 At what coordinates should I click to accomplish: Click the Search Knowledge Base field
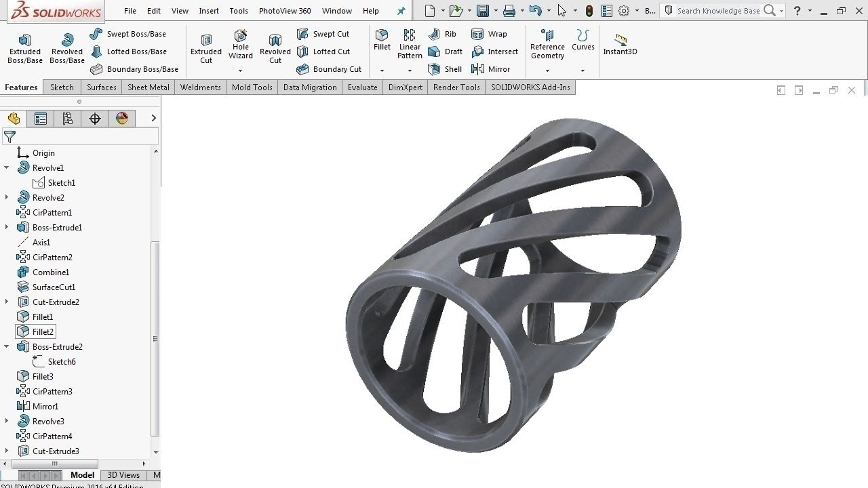tap(718, 11)
